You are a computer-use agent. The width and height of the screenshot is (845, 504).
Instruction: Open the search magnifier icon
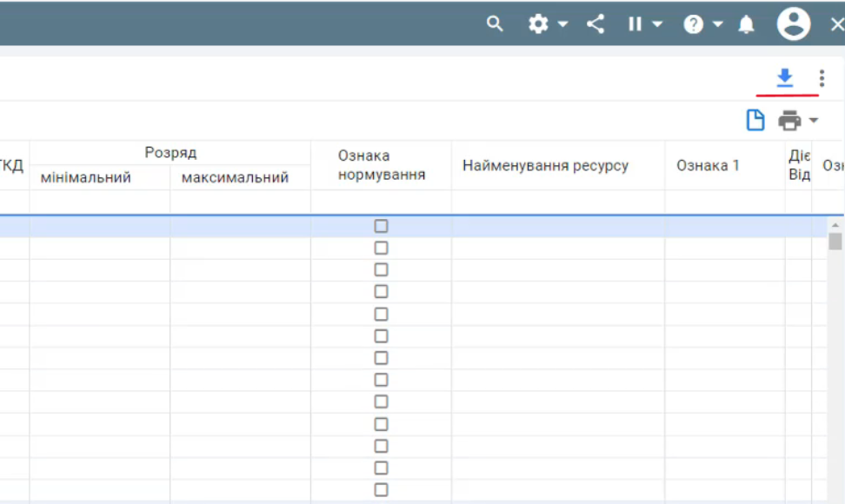point(494,23)
